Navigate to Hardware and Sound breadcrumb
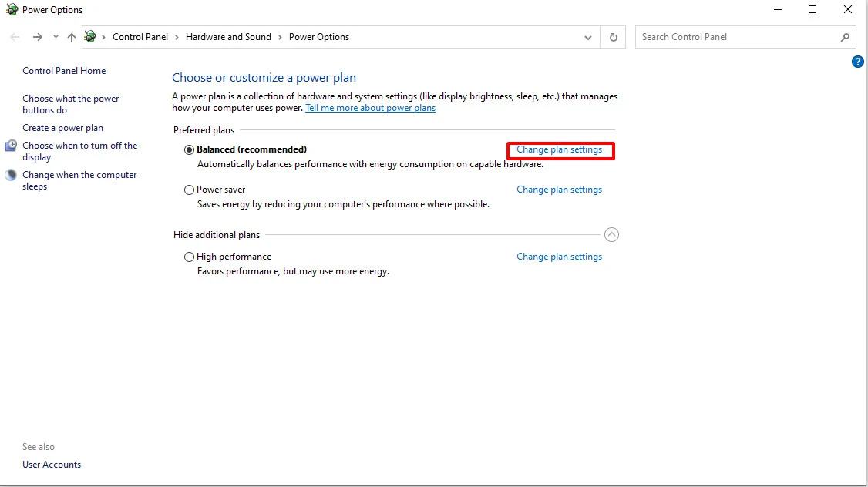 click(228, 37)
